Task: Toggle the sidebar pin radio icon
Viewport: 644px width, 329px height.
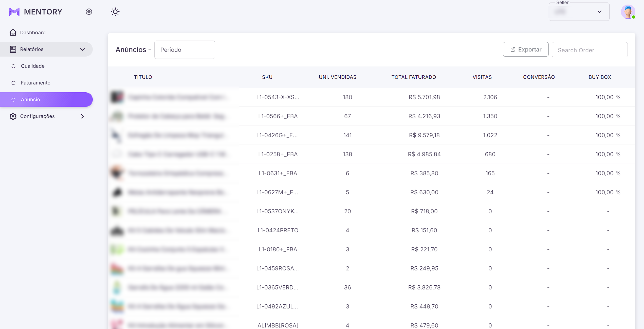Action: click(x=89, y=12)
